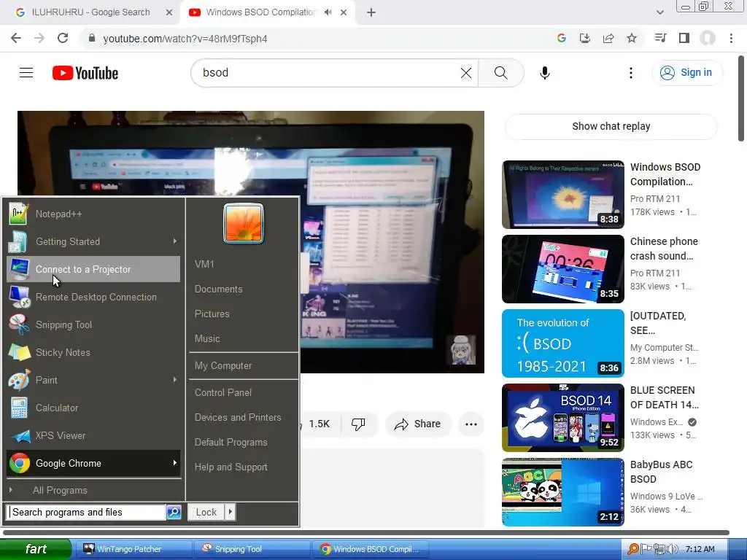
Task: Open the Chrome three-dot menu
Action: click(x=731, y=38)
